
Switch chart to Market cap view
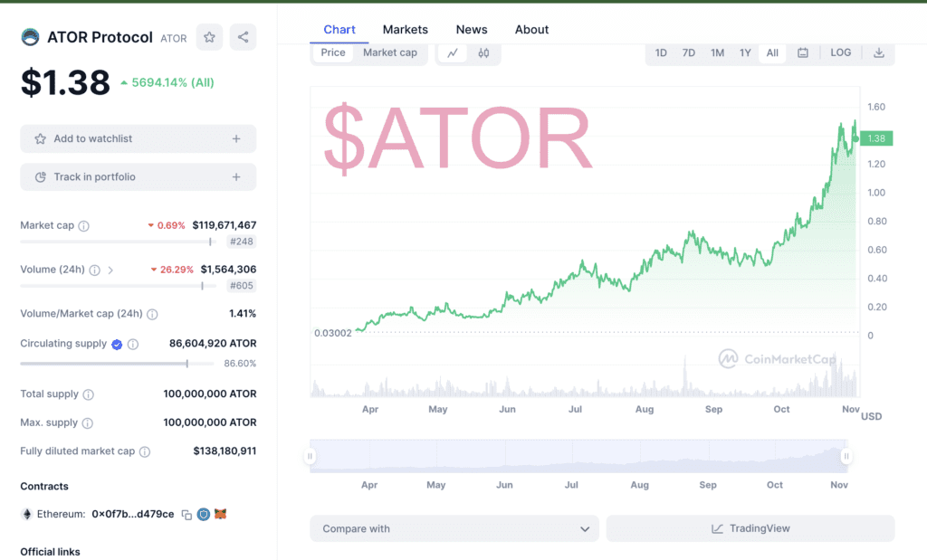[390, 52]
